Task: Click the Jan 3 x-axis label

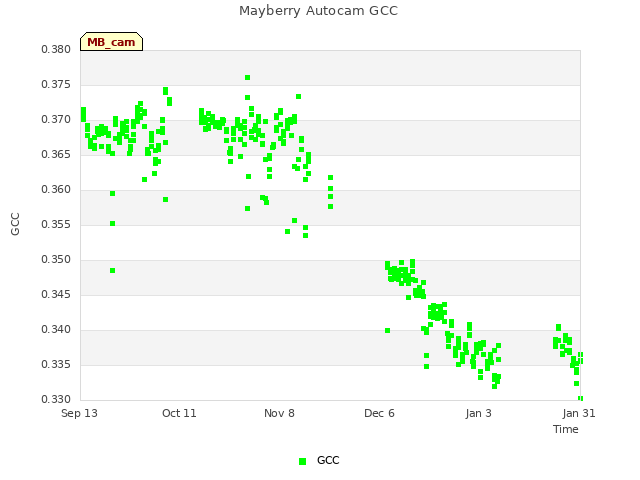Action: tap(478, 413)
